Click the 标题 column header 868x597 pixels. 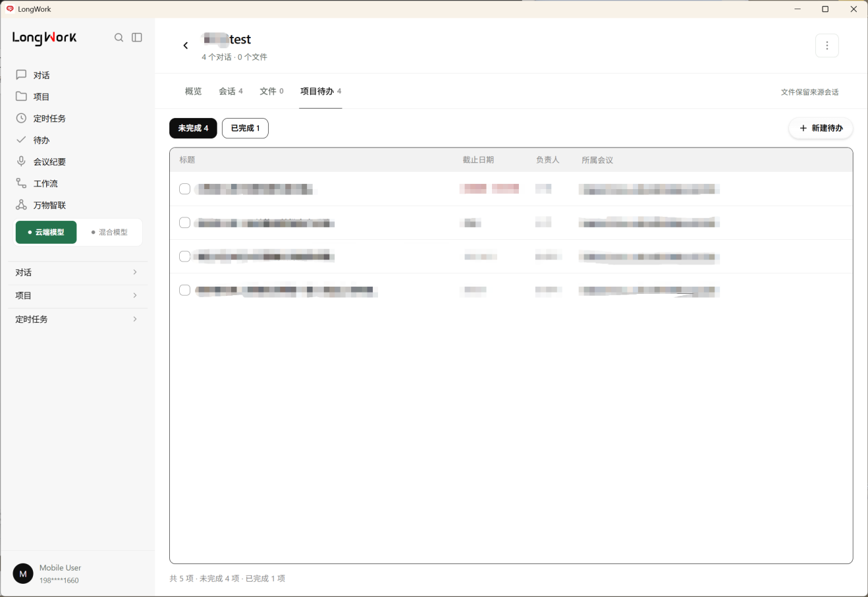tap(187, 160)
